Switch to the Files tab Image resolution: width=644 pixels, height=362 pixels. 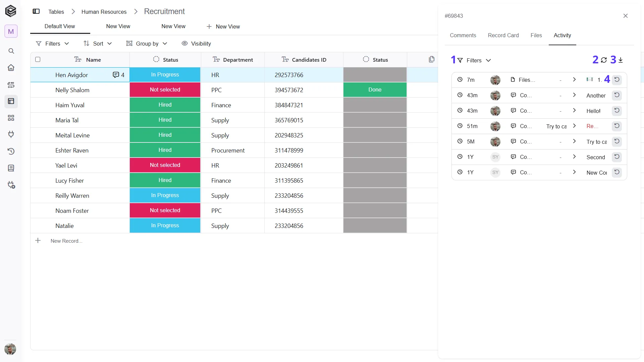pyautogui.click(x=536, y=35)
